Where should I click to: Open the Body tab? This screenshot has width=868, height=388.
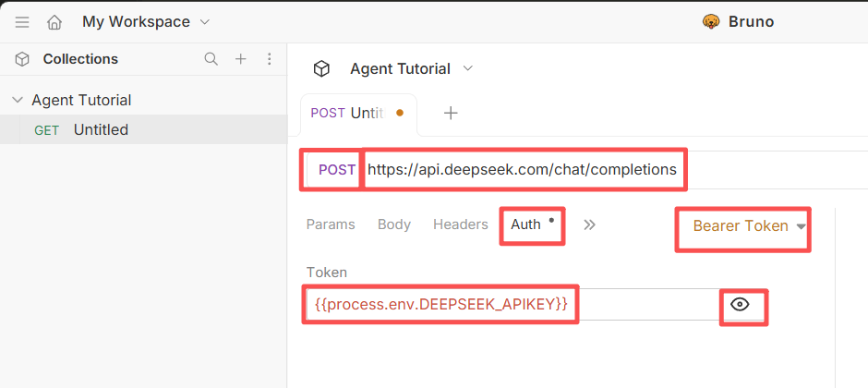(394, 224)
